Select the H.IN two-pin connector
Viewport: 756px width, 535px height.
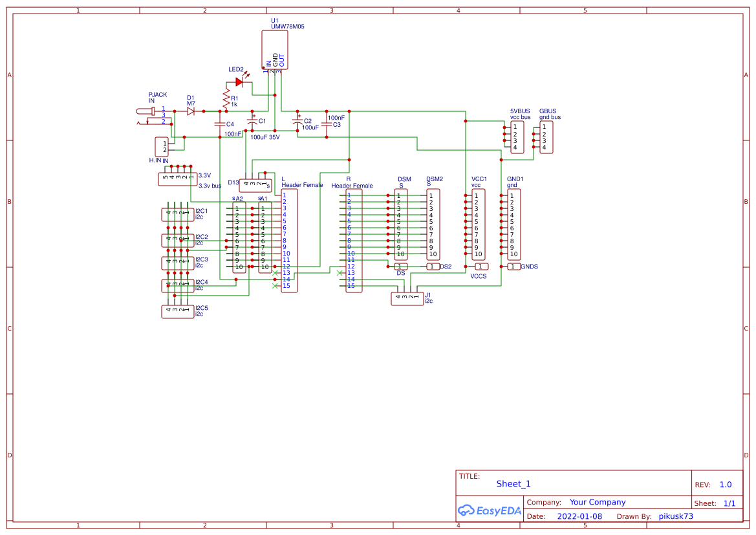[162, 147]
